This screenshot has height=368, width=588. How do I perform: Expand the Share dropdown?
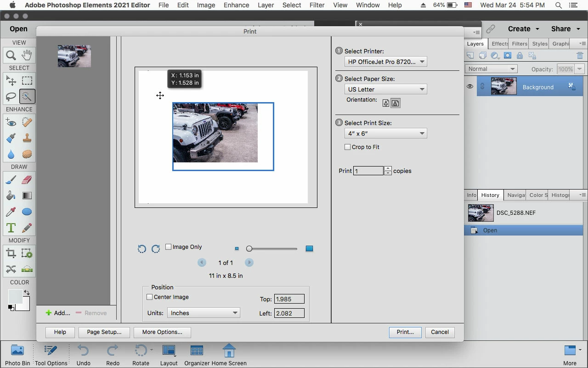[x=565, y=29]
